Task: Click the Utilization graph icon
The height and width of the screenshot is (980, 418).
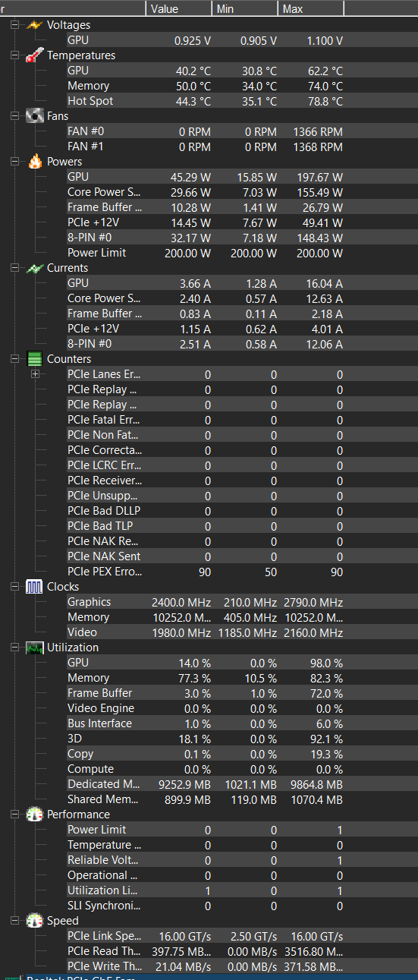Action: tap(35, 648)
